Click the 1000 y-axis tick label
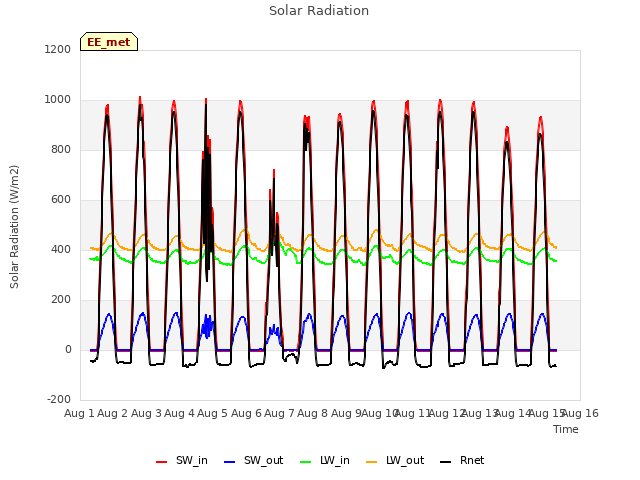The height and width of the screenshot is (480, 640). [x=58, y=100]
